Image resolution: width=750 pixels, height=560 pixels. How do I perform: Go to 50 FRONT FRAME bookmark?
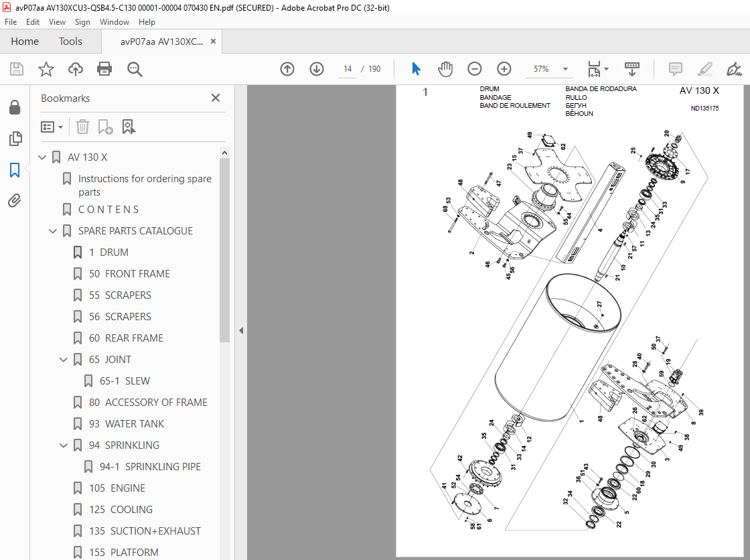[130, 274]
